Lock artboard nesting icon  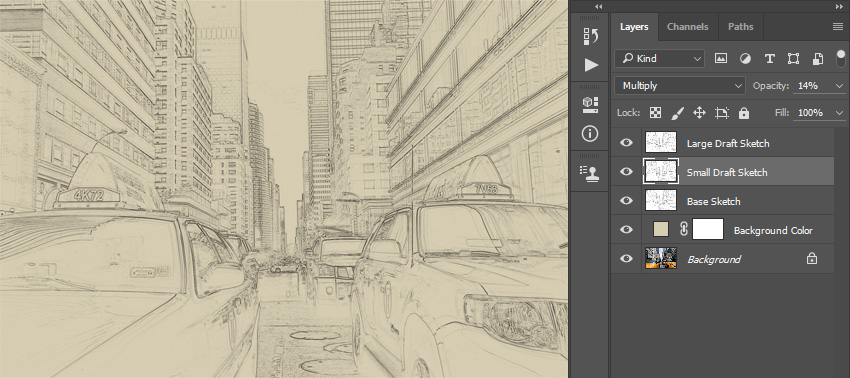pos(722,113)
